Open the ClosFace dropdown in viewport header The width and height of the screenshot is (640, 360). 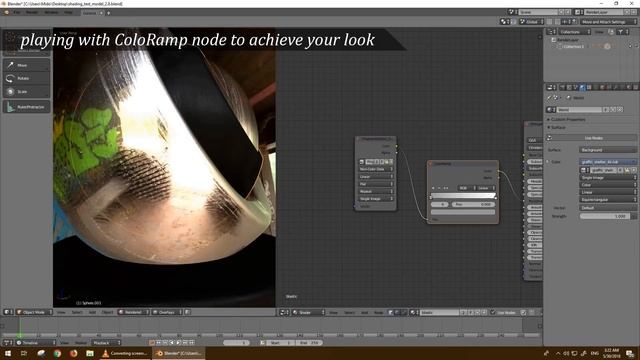pyautogui.click(x=167, y=312)
